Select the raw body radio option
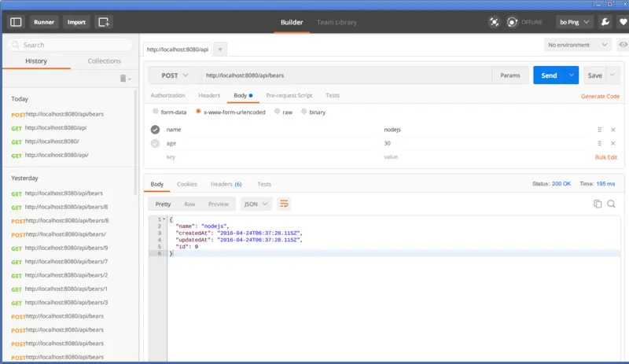 click(x=278, y=112)
